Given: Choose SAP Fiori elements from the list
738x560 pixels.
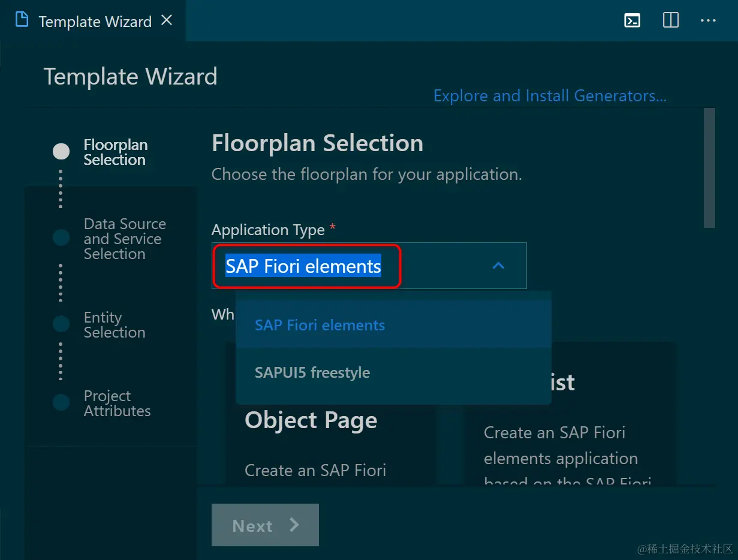Looking at the screenshot, I should coord(320,326).
